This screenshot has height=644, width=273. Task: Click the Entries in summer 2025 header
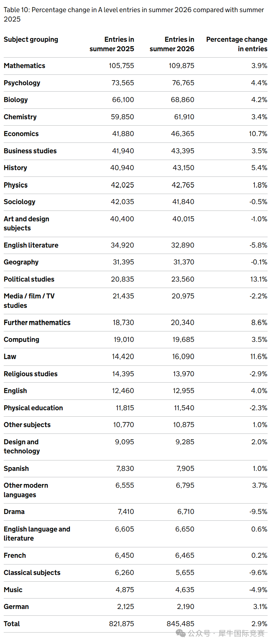[x=112, y=44]
